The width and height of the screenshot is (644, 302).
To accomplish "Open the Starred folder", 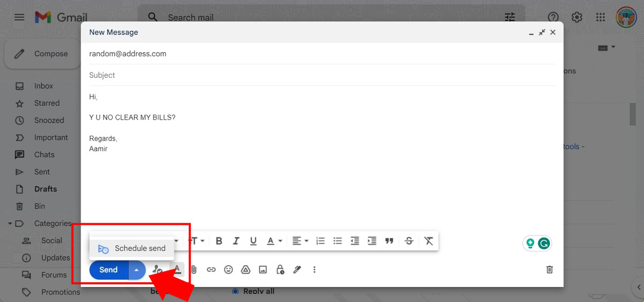I will coord(47,103).
